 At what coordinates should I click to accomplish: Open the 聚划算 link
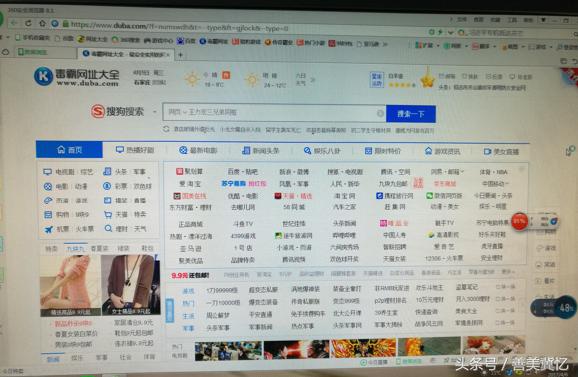tap(189, 171)
